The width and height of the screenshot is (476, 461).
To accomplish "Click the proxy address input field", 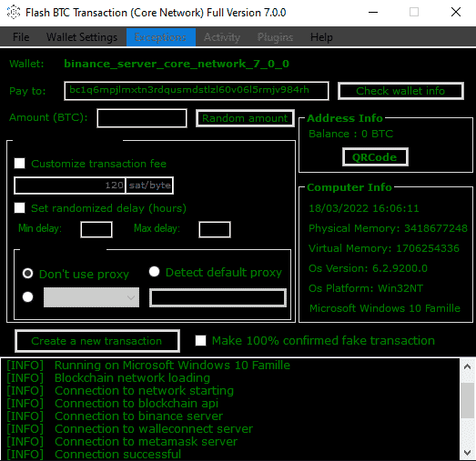I will pyautogui.click(x=218, y=297).
